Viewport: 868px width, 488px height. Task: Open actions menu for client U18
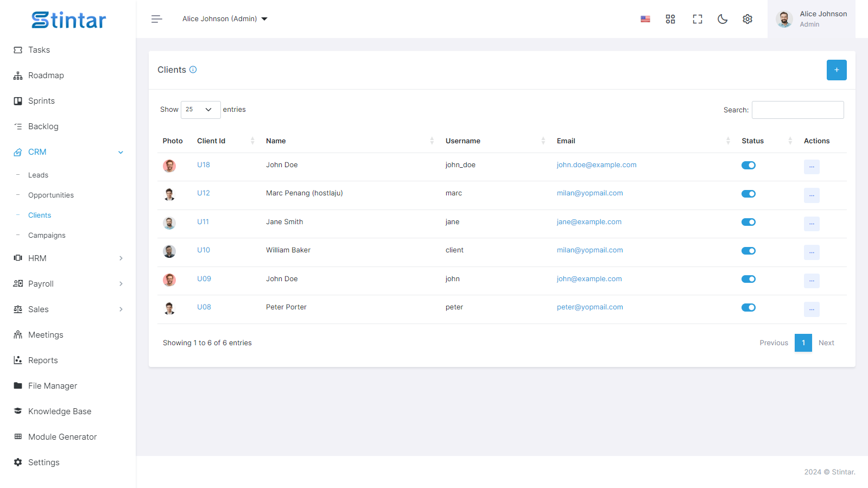[812, 167]
